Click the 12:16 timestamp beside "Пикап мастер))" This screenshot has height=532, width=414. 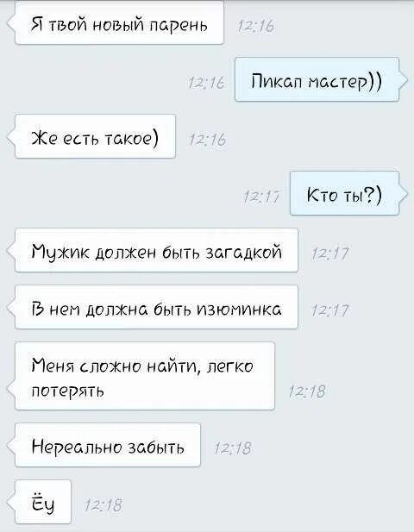[x=206, y=83]
